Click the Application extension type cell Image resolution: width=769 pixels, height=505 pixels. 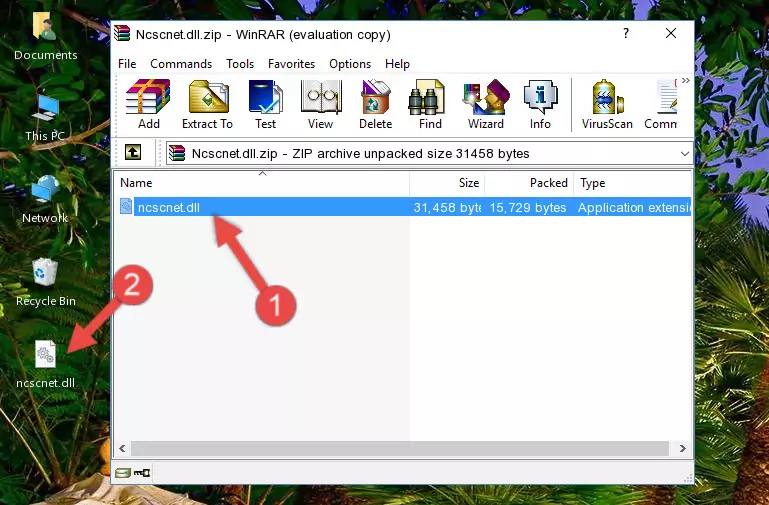tap(634, 207)
